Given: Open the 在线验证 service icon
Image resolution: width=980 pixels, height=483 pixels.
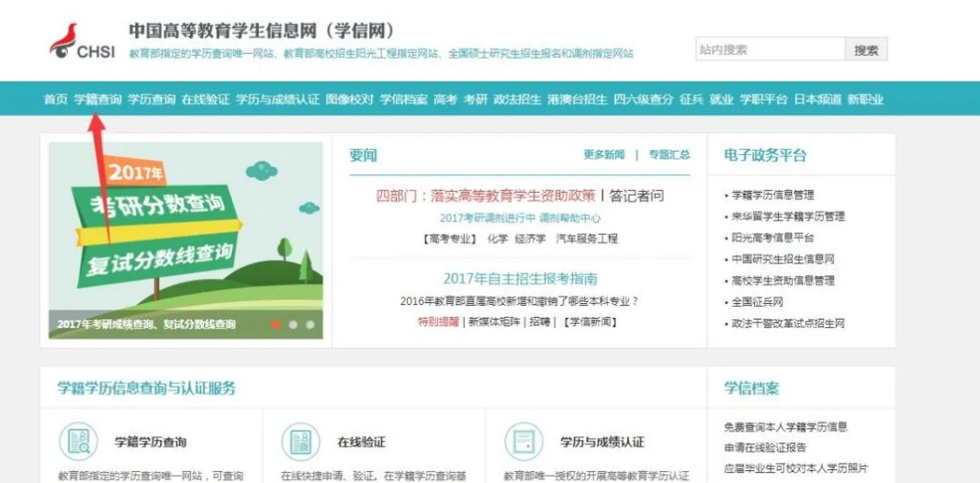Looking at the screenshot, I should coord(300,442).
